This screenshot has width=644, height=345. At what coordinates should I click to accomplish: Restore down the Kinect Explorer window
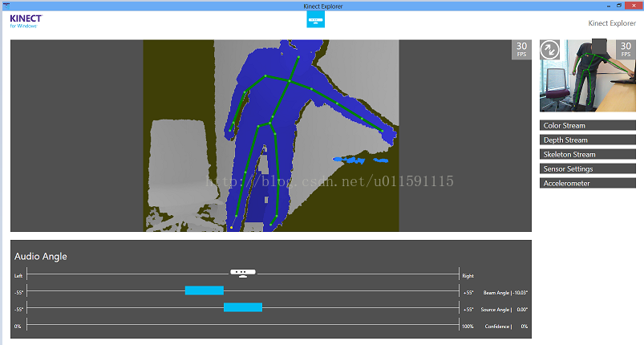619,6
